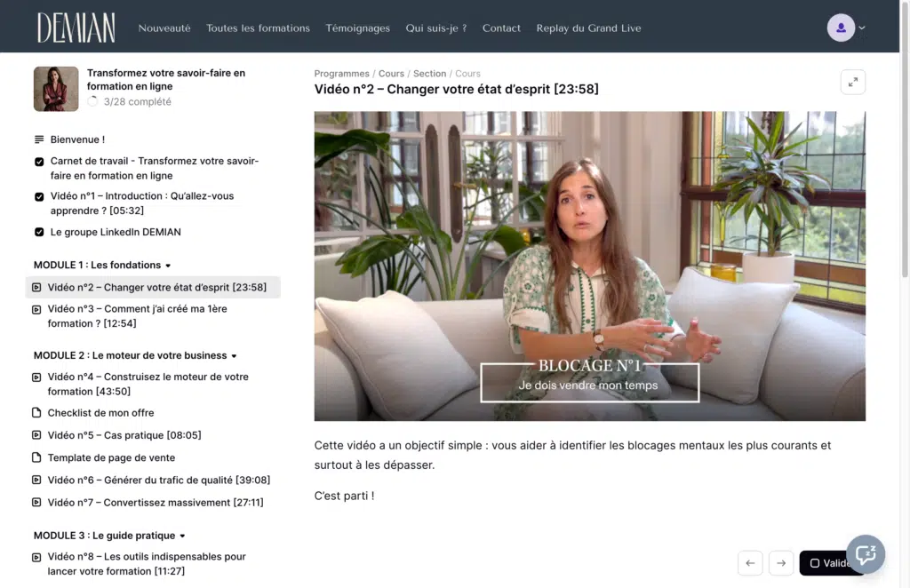This screenshot has height=588, width=910.
Task: Open the Contact page
Action: point(501,28)
